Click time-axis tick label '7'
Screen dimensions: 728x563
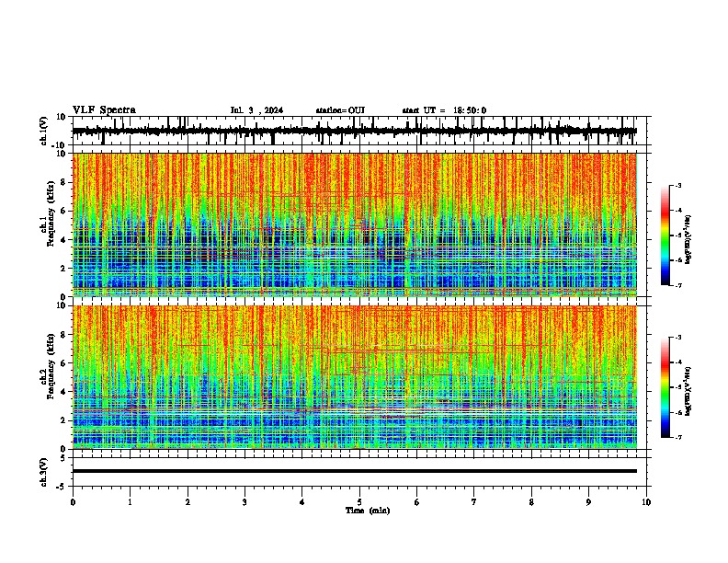pos(474,502)
